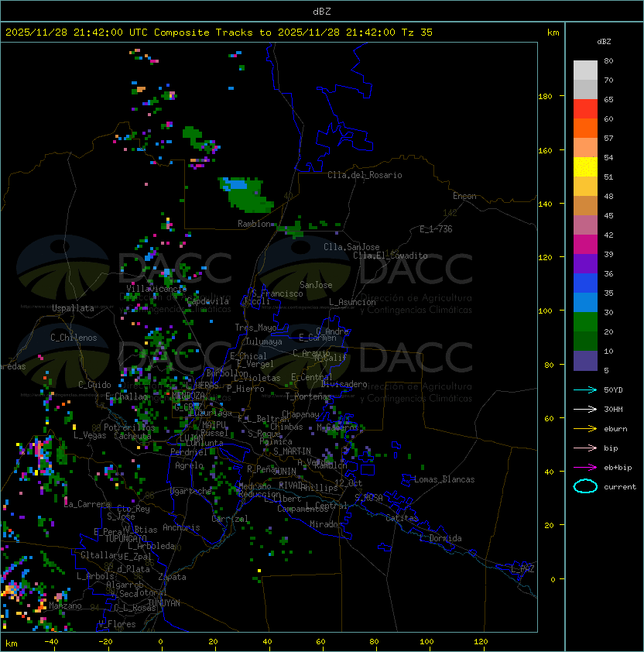644x652 pixels.
Task: Click the 'Capdevila' place label
Action: 208,301
